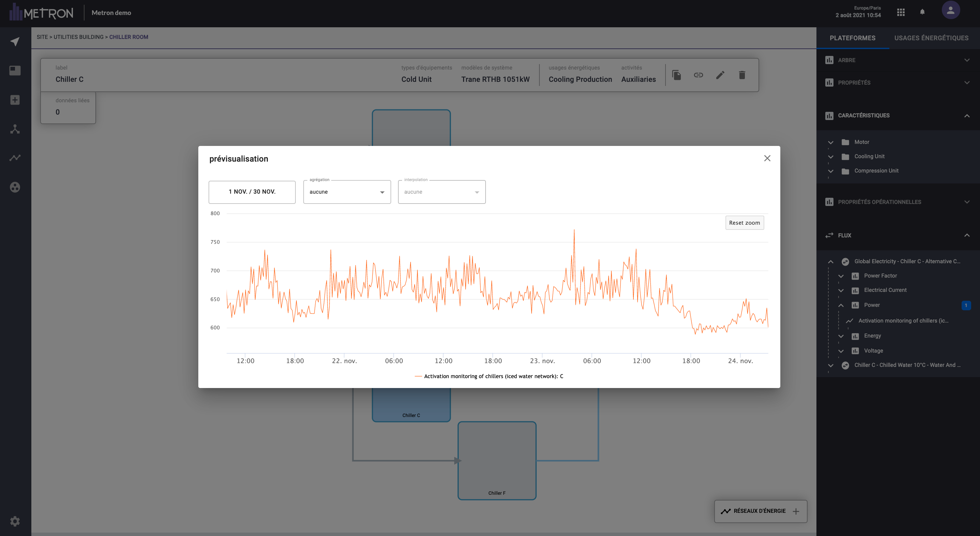980x536 pixels.
Task: Toggle the orange chart legend series
Action: (x=489, y=376)
